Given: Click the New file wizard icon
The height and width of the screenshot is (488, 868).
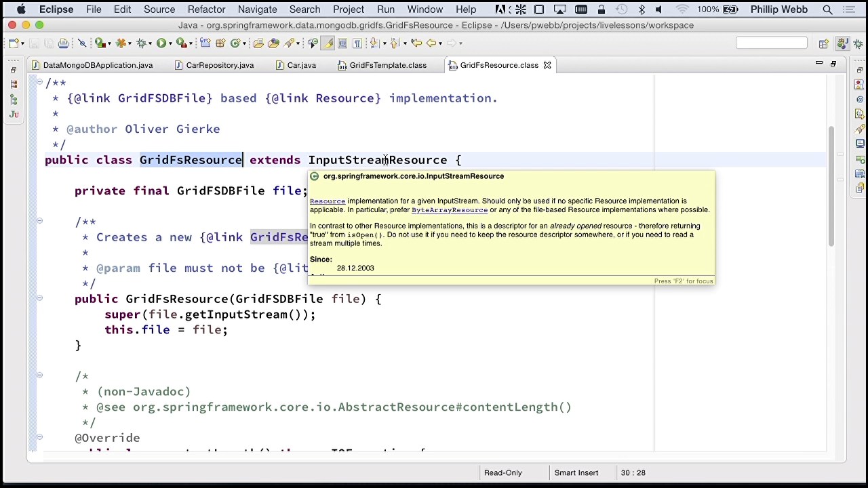Looking at the screenshot, I should [x=14, y=43].
